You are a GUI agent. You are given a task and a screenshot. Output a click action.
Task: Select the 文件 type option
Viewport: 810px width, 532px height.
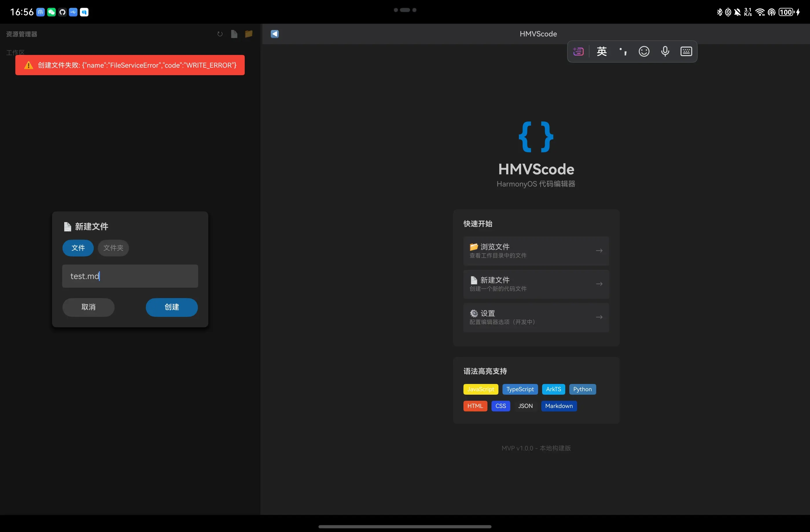coord(78,248)
